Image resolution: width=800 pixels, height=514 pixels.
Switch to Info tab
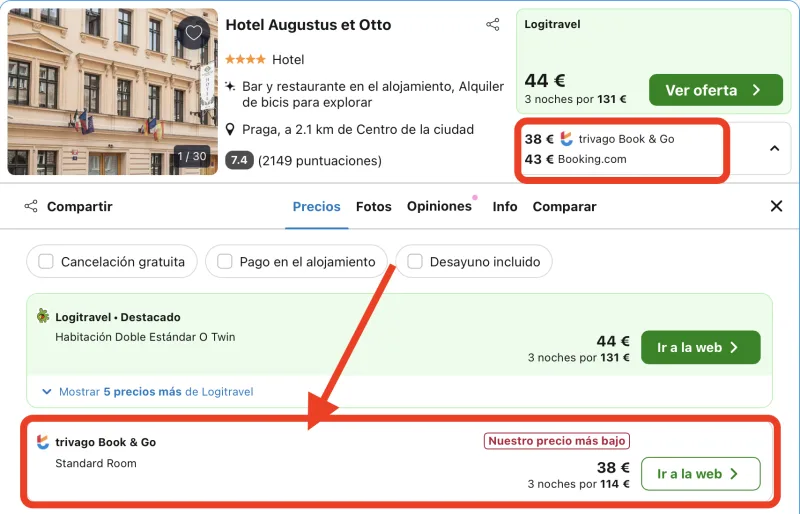pos(505,206)
